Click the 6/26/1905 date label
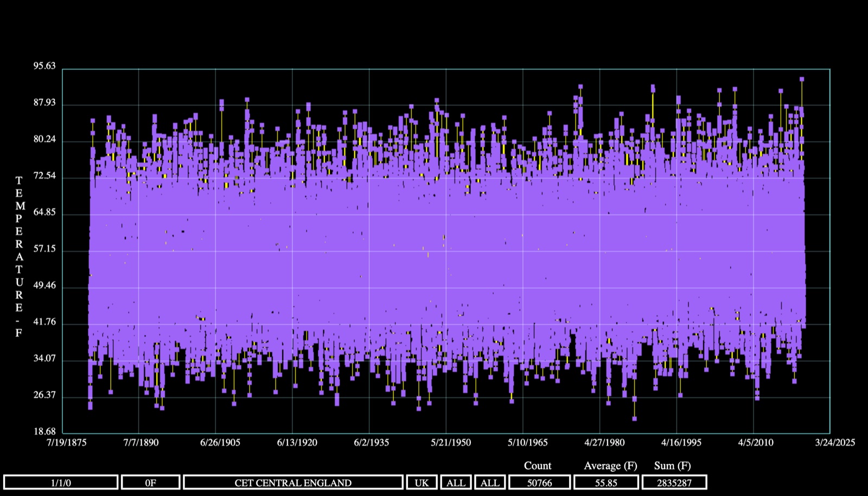The height and width of the screenshot is (496, 868). coord(220,442)
